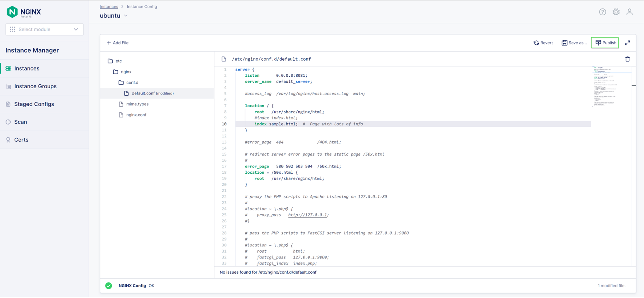Click the Certs sidebar icon
644x298 pixels.
[8, 140]
